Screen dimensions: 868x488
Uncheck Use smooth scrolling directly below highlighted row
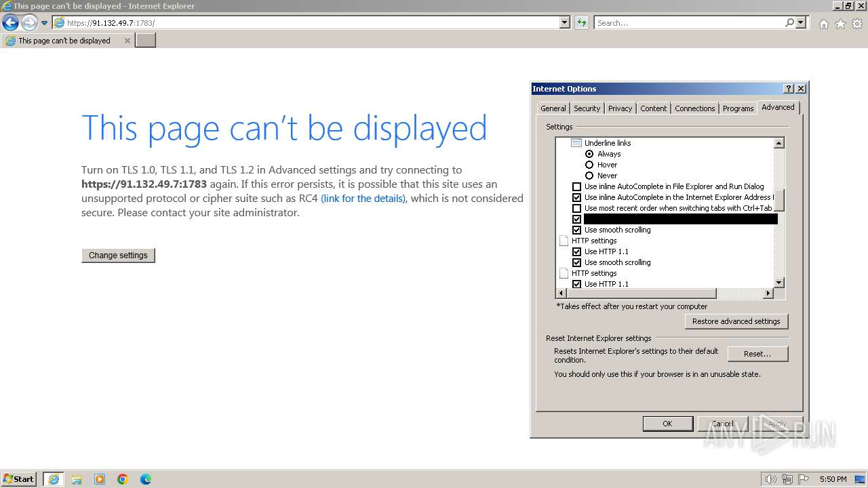click(x=577, y=230)
